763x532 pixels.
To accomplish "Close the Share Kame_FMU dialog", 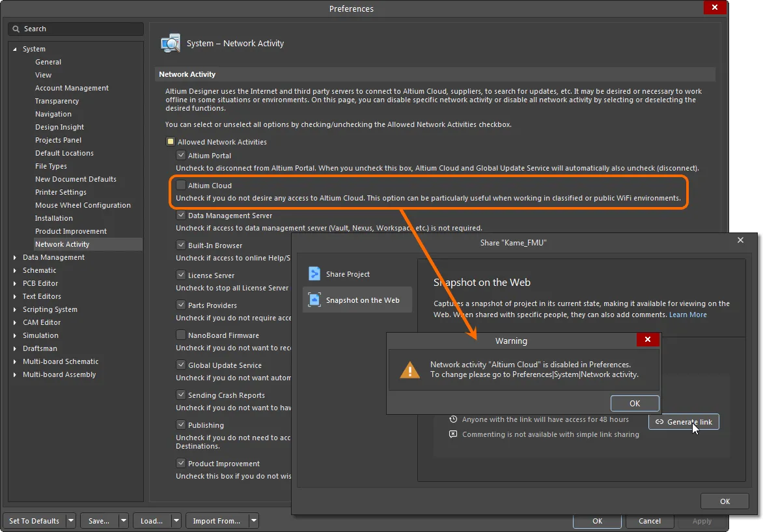I will [x=740, y=240].
